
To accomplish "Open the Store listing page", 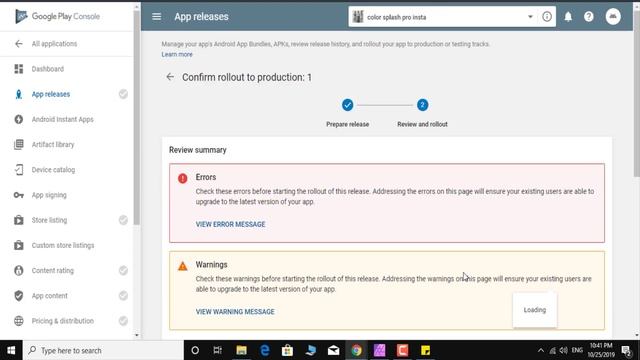I will [49, 220].
